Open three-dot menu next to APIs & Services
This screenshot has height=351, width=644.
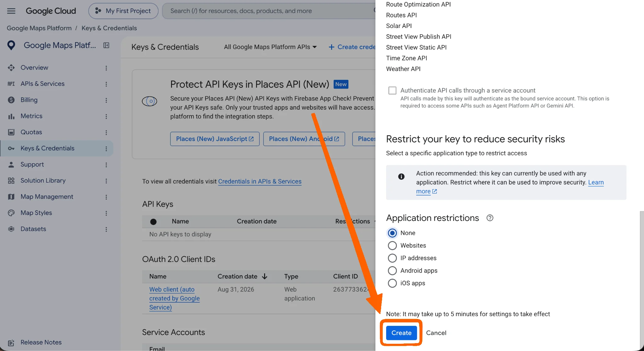point(106,84)
